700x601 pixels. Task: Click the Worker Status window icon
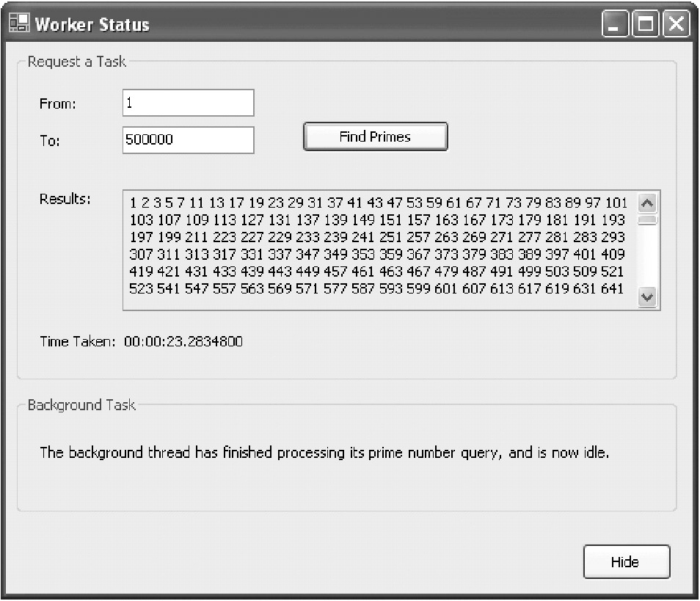(x=18, y=23)
